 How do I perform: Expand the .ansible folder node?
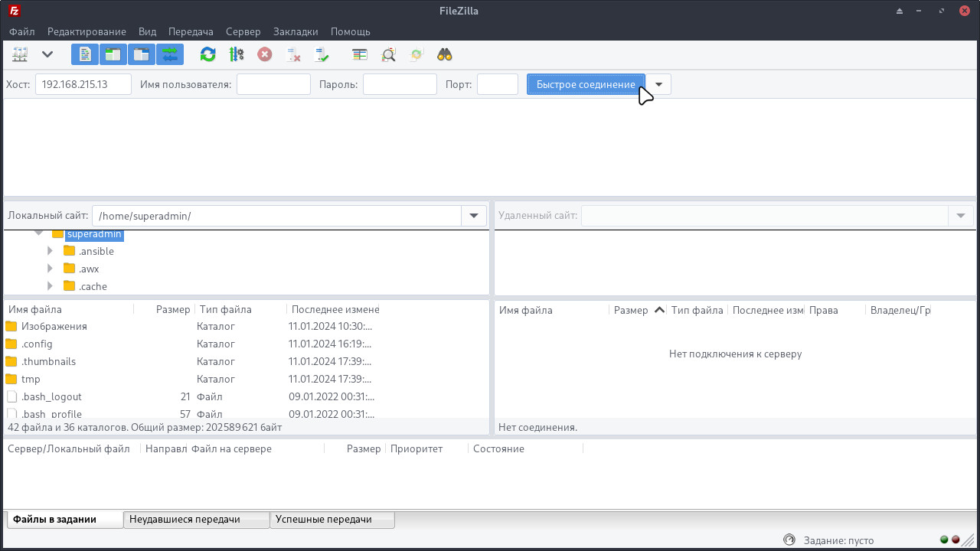50,251
